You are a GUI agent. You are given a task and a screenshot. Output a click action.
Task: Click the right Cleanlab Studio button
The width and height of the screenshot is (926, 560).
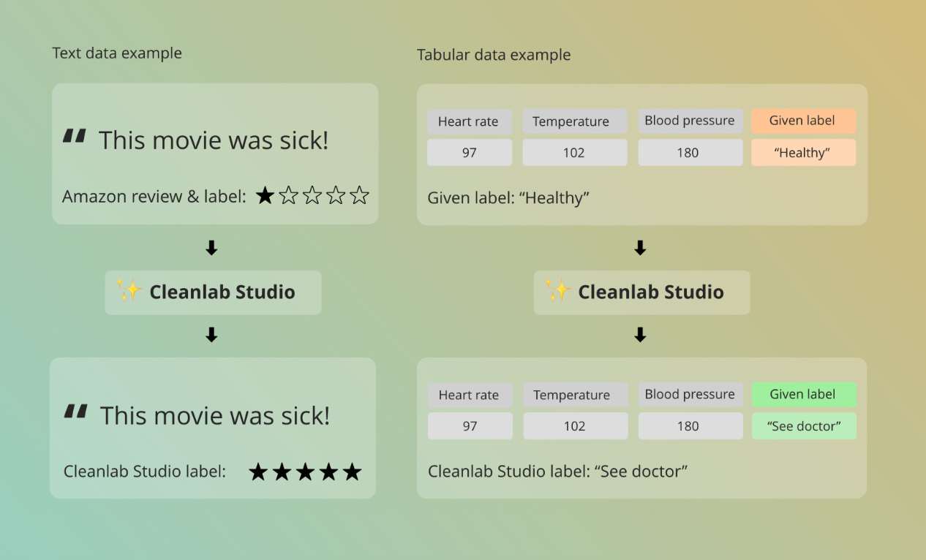point(641,292)
